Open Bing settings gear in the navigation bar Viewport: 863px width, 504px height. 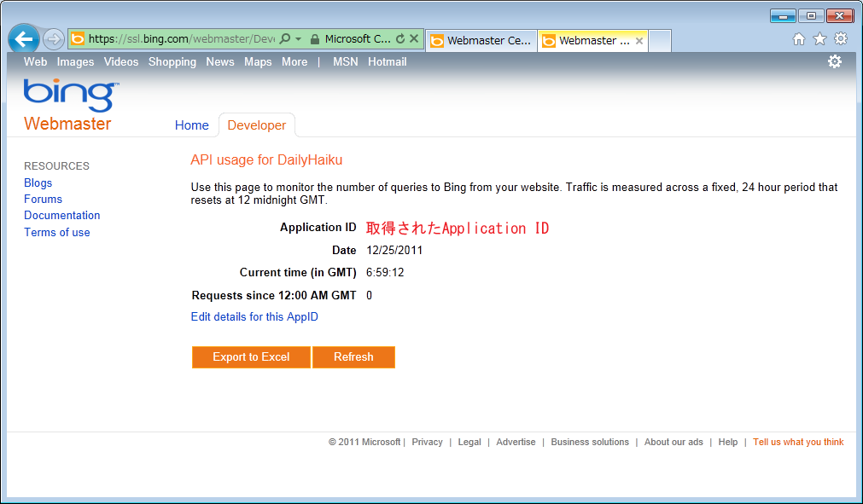point(835,61)
